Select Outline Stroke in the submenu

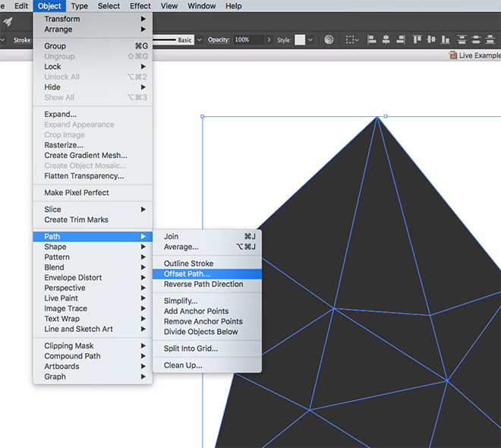pos(188,263)
